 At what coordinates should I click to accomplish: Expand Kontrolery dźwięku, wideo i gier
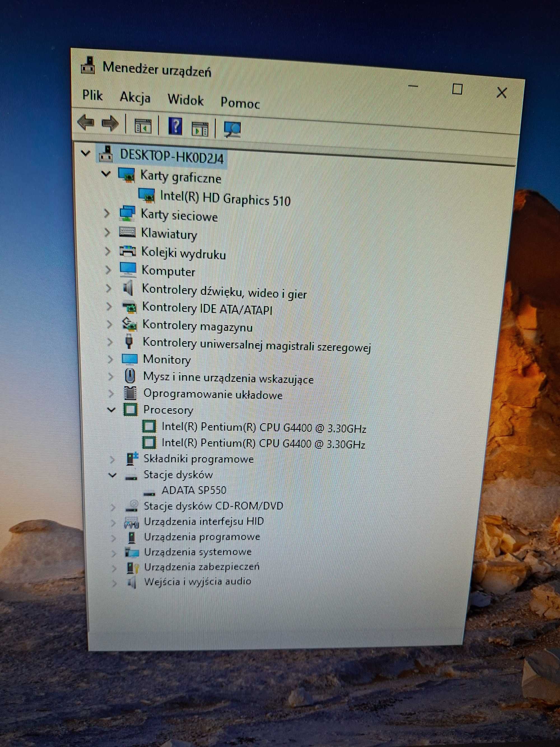click(109, 288)
